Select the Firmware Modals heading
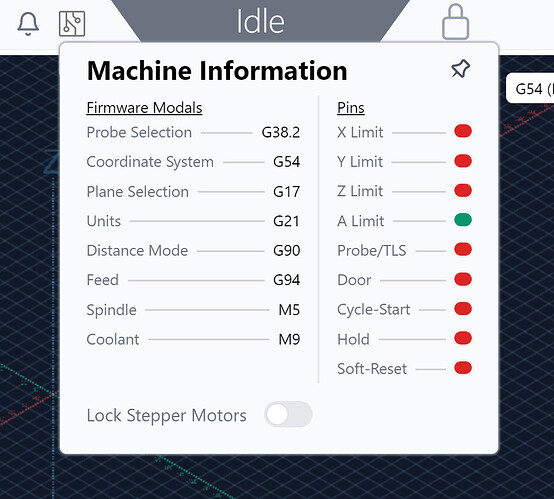This screenshot has width=554, height=499. click(x=144, y=108)
